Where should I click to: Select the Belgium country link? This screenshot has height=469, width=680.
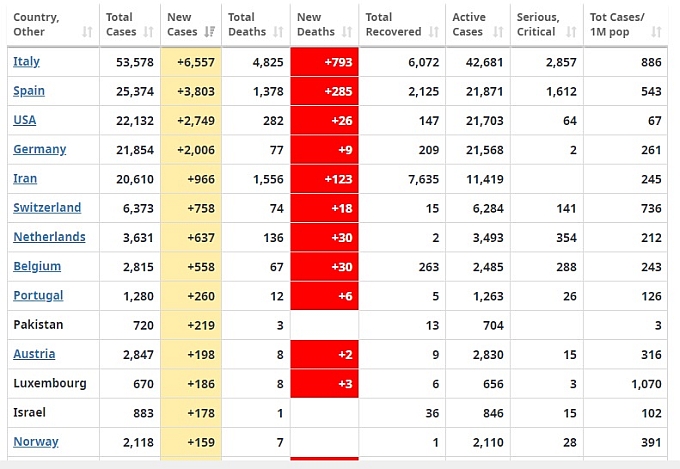click(x=37, y=267)
